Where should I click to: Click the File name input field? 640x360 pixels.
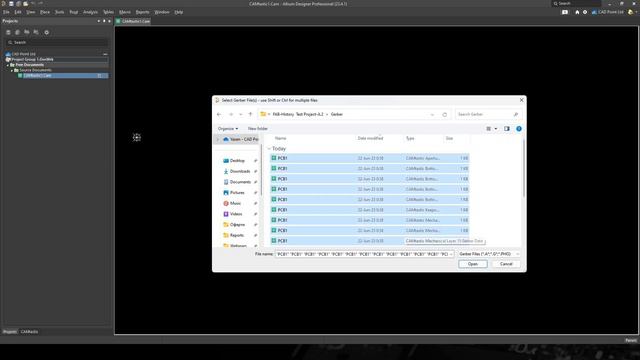point(362,254)
